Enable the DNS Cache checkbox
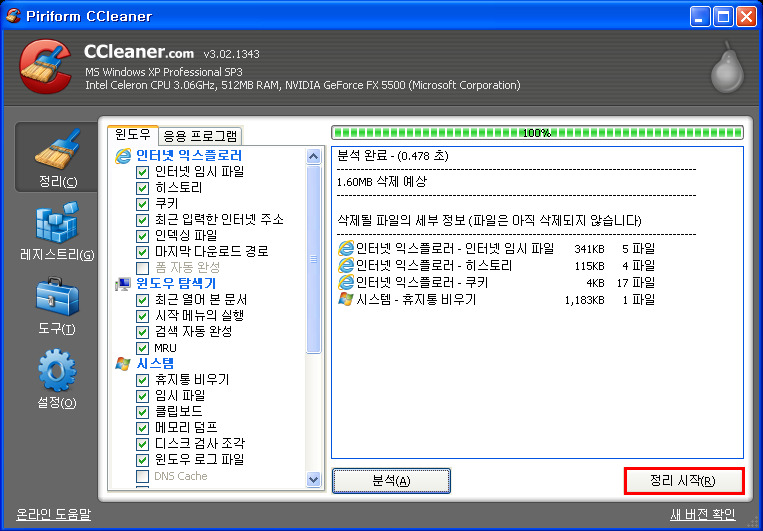Screen dimensions: 763x531 point(142,476)
